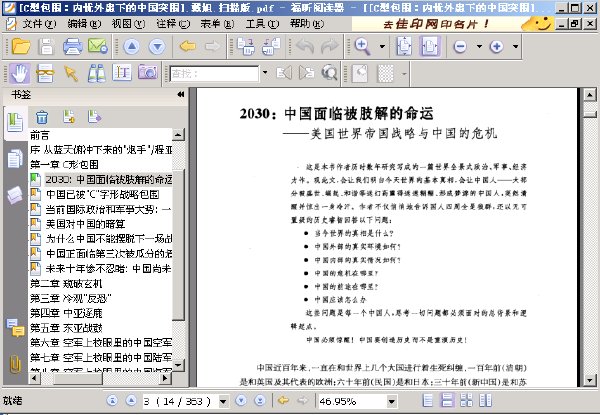Select the Select Text tool
This screenshot has height=415, width=600.
point(45,73)
